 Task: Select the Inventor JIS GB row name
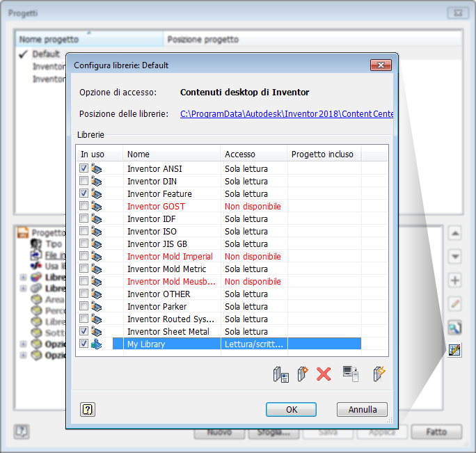pyautogui.click(x=157, y=244)
